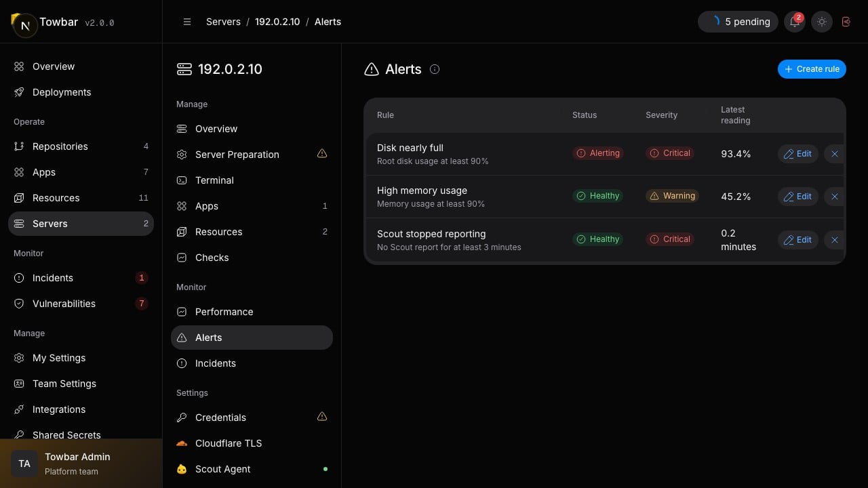Image resolution: width=868 pixels, height=488 pixels.
Task: Click the Towbar logo icon
Action: point(24,25)
